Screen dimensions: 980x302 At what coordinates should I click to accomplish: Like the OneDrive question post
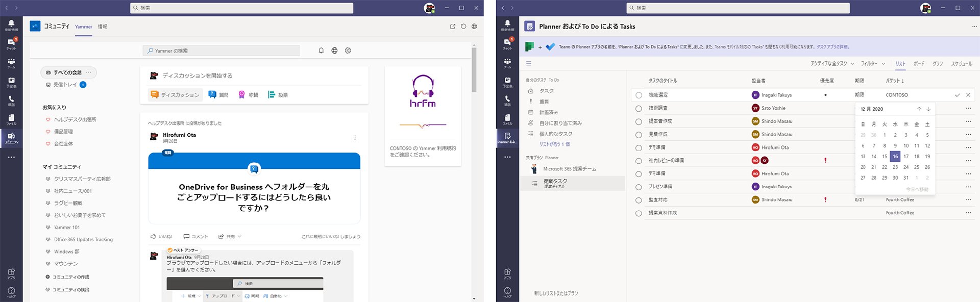[161, 237]
